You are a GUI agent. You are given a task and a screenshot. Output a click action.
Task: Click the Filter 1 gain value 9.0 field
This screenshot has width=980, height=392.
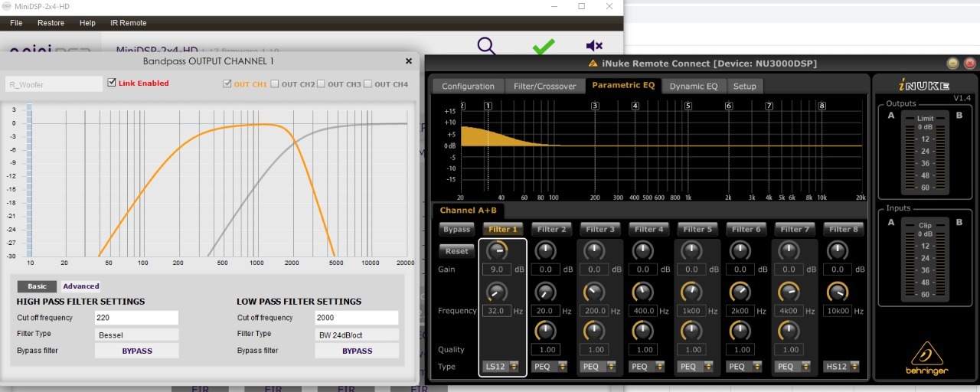497,269
